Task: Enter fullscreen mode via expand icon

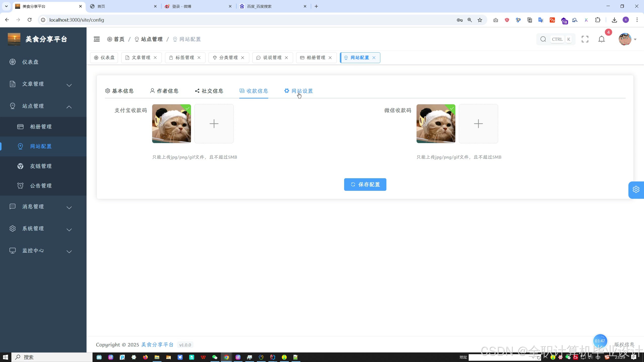Action: coord(585,39)
